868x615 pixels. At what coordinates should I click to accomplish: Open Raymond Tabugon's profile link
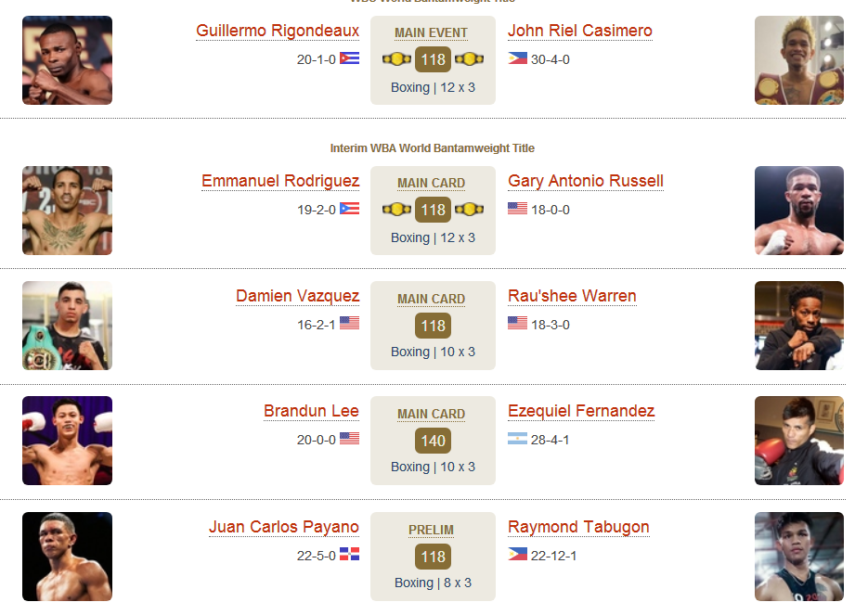(578, 527)
